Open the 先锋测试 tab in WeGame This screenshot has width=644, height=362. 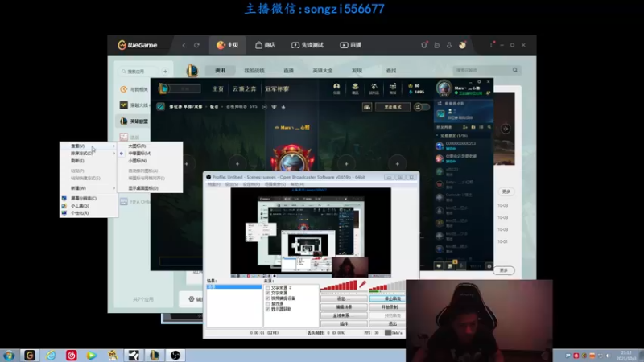click(308, 45)
